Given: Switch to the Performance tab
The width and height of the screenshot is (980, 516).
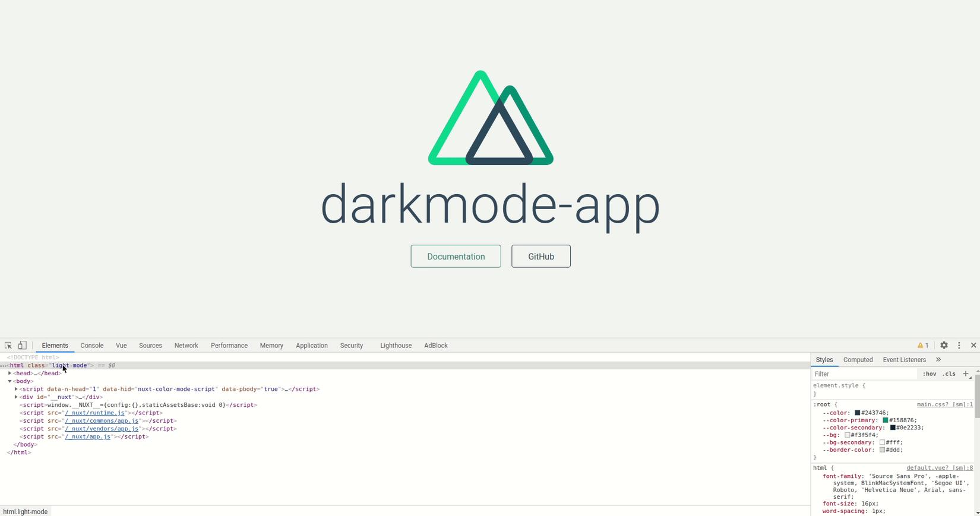Looking at the screenshot, I should click(x=229, y=346).
